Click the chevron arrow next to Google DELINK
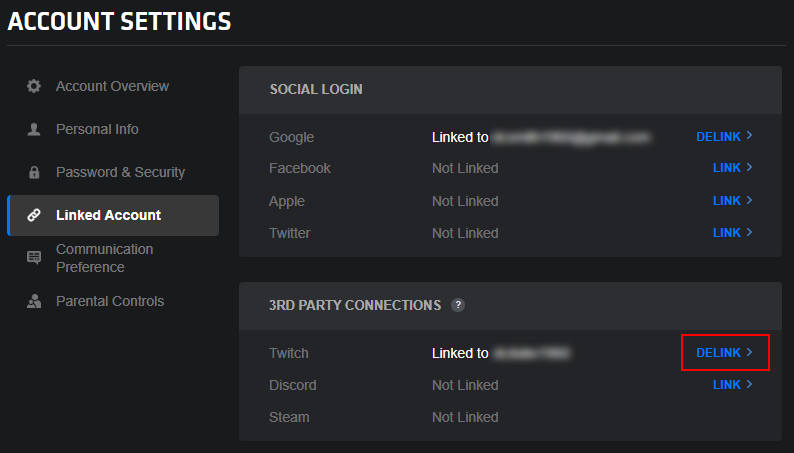The height and width of the screenshot is (453, 794). 749,136
